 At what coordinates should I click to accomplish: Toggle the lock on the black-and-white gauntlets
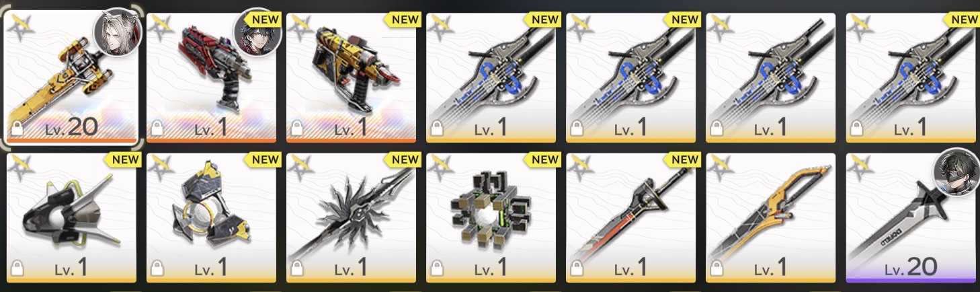[17, 269]
